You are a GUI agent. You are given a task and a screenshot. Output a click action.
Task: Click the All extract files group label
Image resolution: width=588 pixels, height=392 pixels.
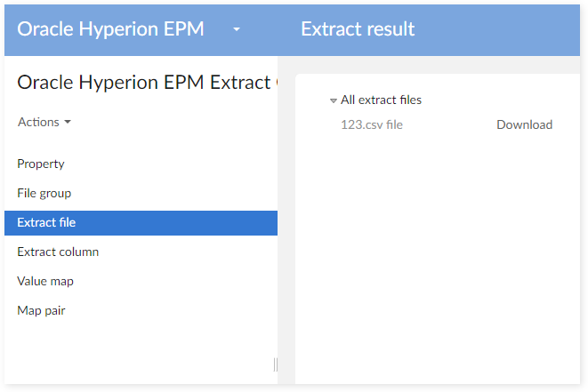click(382, 100)
